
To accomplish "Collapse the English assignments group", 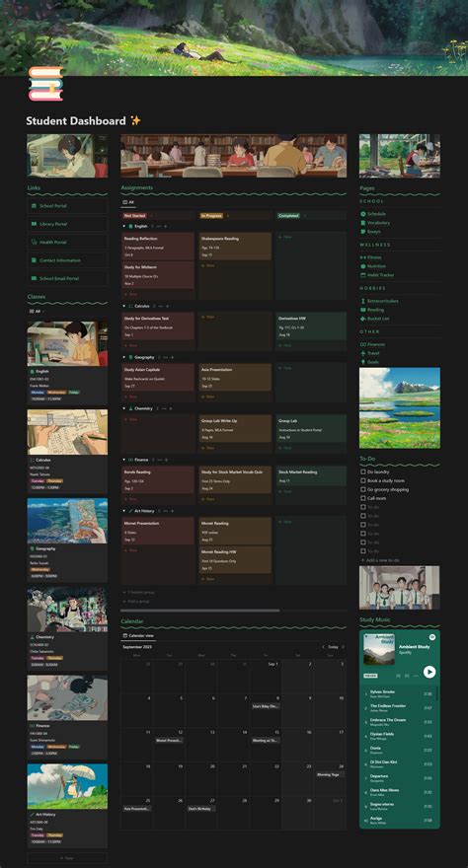I will click(123, 227).
